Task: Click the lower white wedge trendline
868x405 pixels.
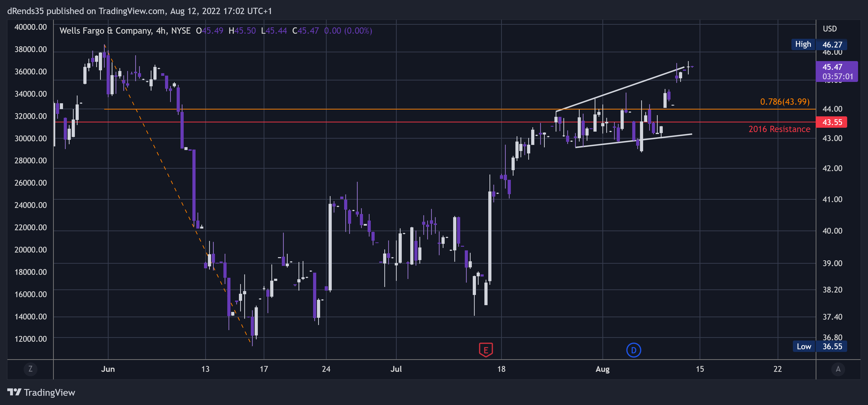Action: click(x=633, y=141)
